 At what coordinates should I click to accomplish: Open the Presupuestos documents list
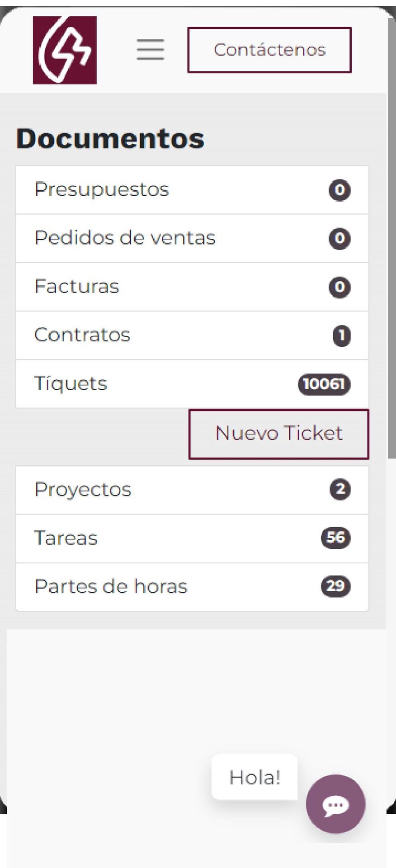pyautogui.click(x=102, y=189)
